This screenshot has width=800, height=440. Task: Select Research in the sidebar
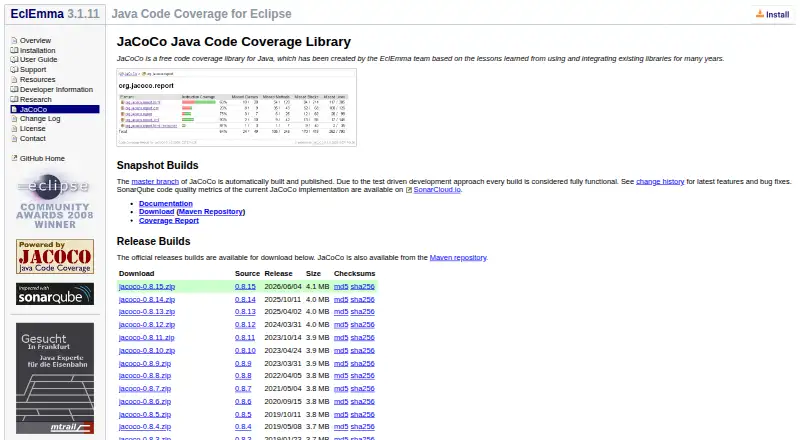click(35, 100)
